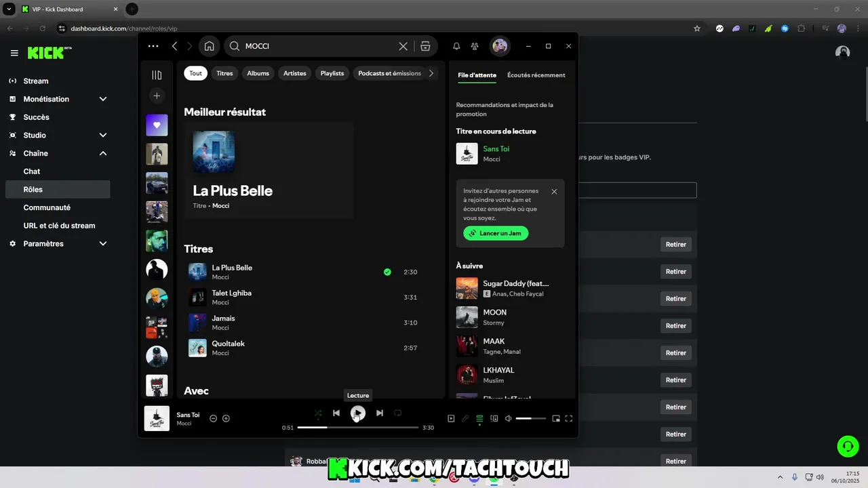This screenshot has width=868, height=488.
Task: Exclude track with minus circle icon
Action: [x=213, y=418]
